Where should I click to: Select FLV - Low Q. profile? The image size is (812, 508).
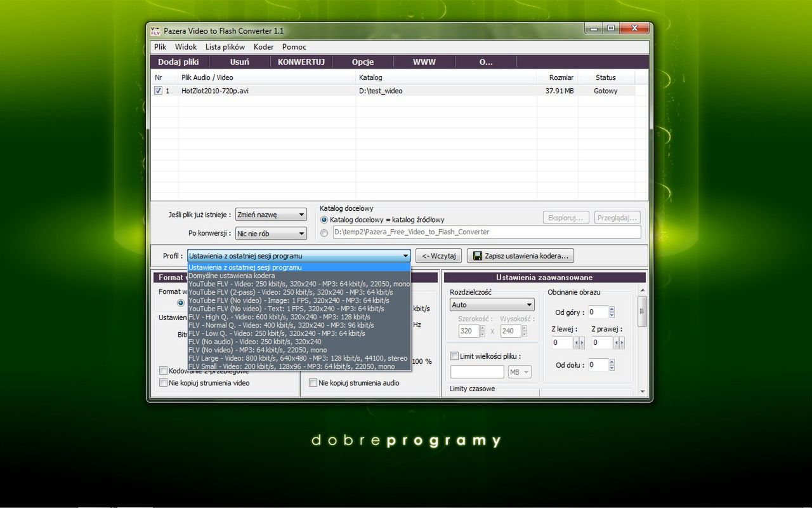[299, 333]
